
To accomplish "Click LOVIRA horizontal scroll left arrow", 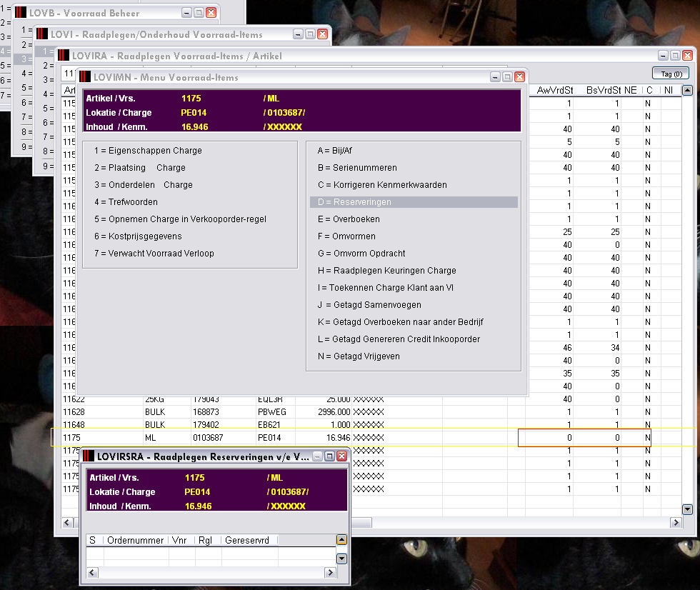I will pos(67,523).
